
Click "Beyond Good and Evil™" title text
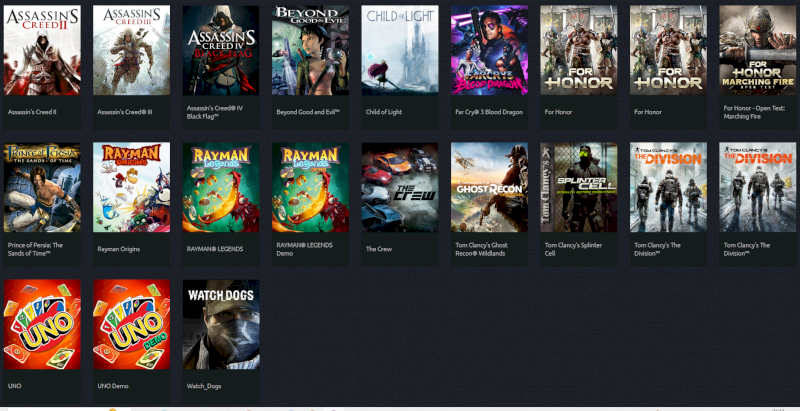308,112
